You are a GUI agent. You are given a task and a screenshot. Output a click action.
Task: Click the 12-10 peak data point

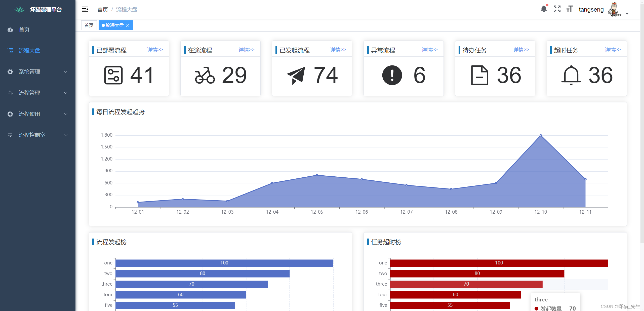click(541, 135)
